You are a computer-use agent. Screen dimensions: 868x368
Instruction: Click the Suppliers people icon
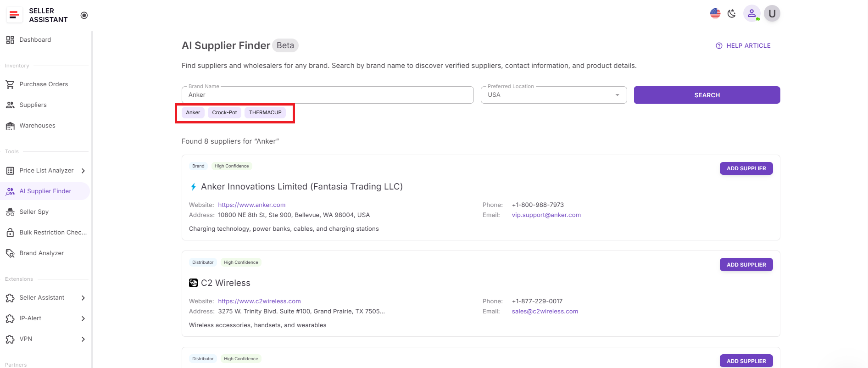pyautogui.click(x=10, y=105)
